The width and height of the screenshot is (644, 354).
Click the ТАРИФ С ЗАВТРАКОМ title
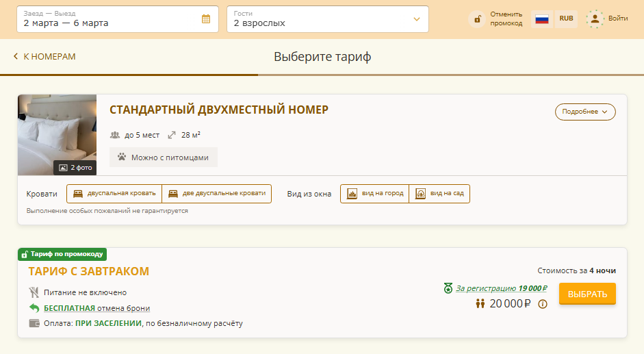tap(89, 271)
